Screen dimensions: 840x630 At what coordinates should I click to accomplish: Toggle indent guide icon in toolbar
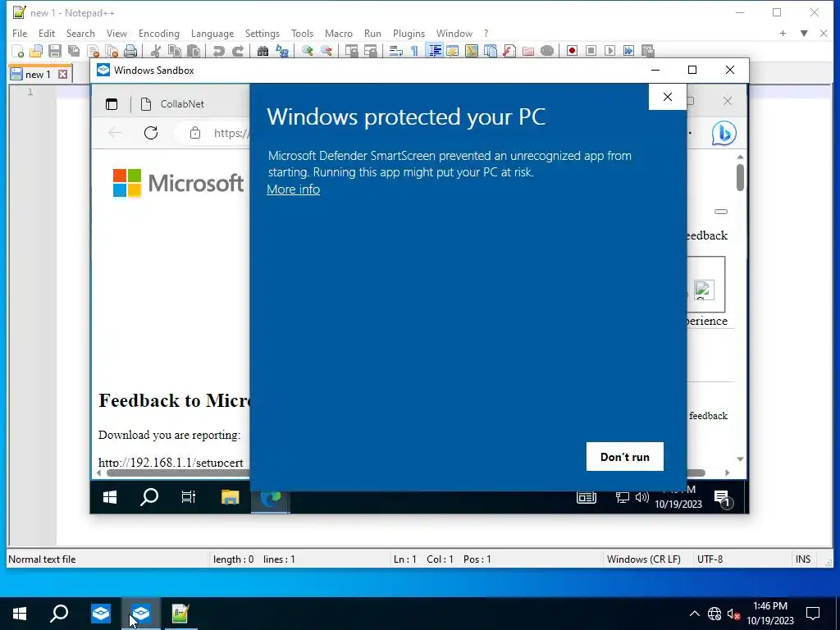click(435, 51)
